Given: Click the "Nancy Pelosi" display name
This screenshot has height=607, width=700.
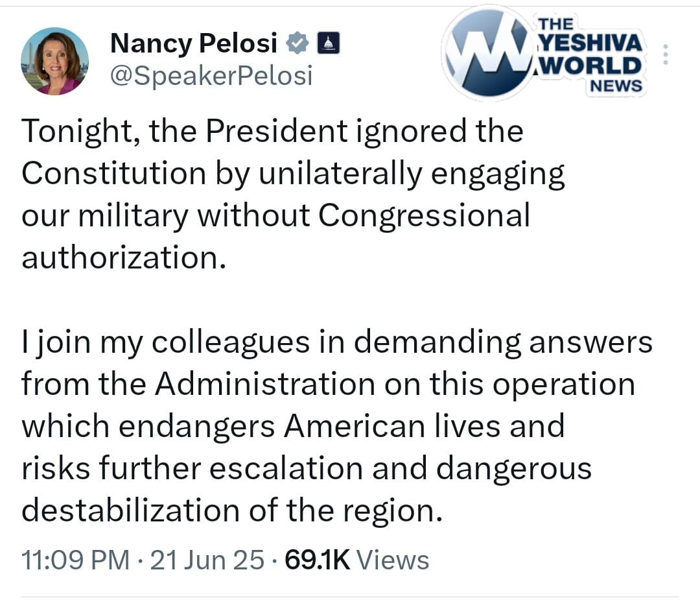Looking at the screenshot, I should point(194,43).
